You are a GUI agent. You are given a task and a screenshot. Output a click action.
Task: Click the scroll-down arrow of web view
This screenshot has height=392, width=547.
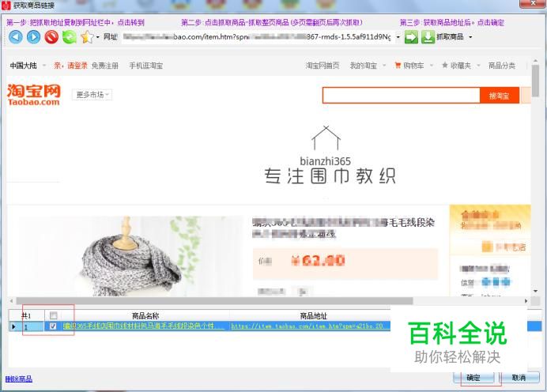pyautogui.click(x=535, y=291)
